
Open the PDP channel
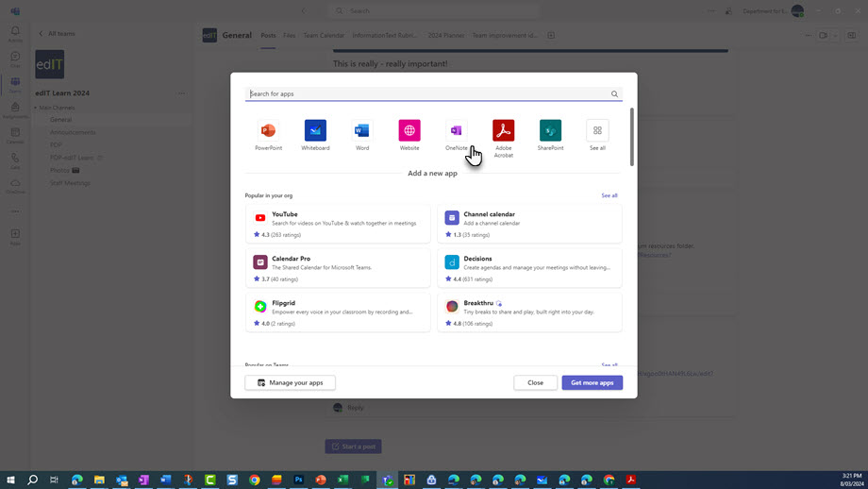tap(56, 145)
